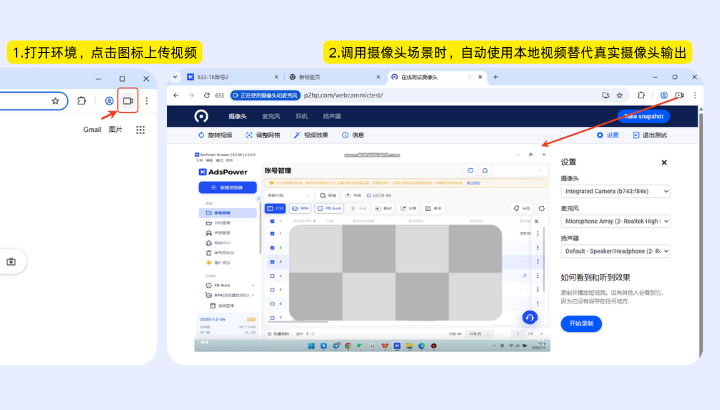The height and width of the screenshot is (410, 720).
Task: Close the 设置 panel with the X
Action: coord(664,163)
